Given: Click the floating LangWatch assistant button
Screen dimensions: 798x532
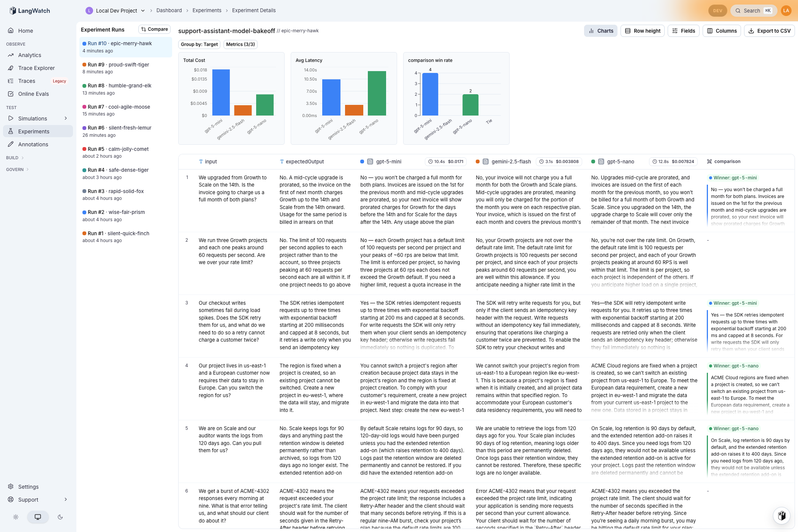Looking at the screenshot, I should click(782, 515).
